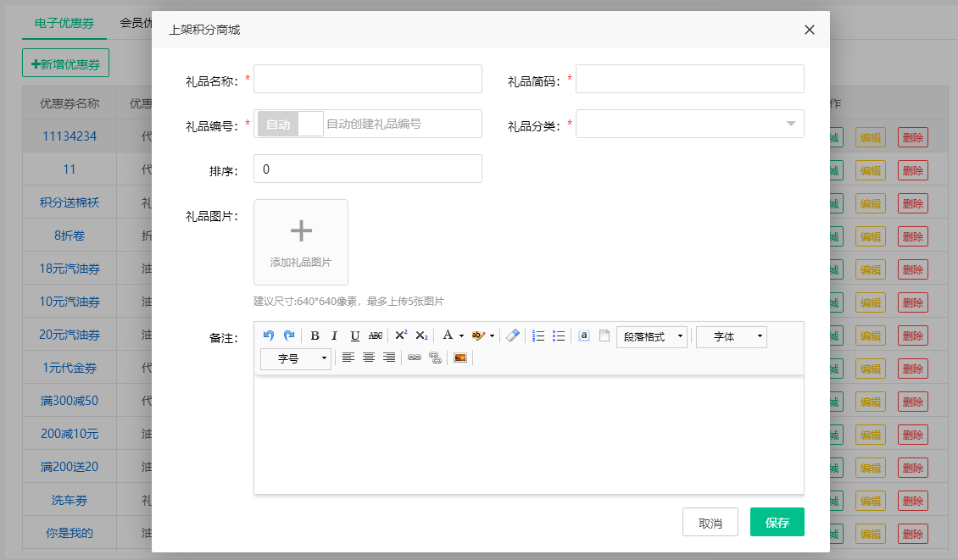958x560 pixels.
Task: Click the 礼品名称 input field
Action: pos(367,79)
